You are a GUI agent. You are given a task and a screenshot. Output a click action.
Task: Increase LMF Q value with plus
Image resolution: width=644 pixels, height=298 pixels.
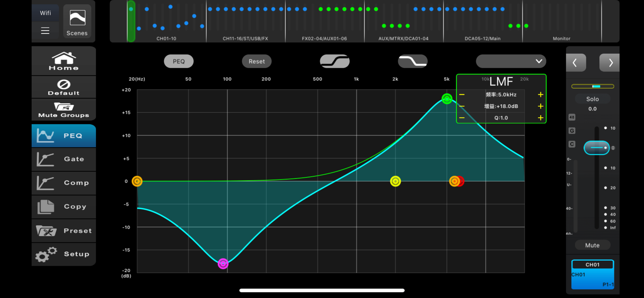(540, 118)
